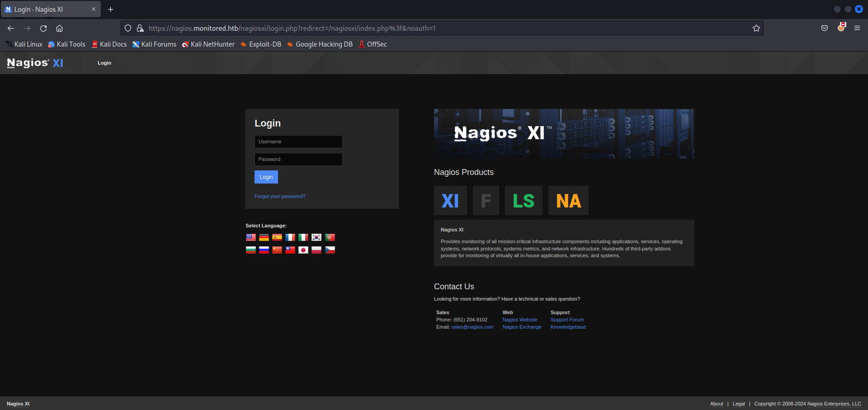Open the browser home page
This screenshot has width=868, height=410.
click(x=59, y=28)
